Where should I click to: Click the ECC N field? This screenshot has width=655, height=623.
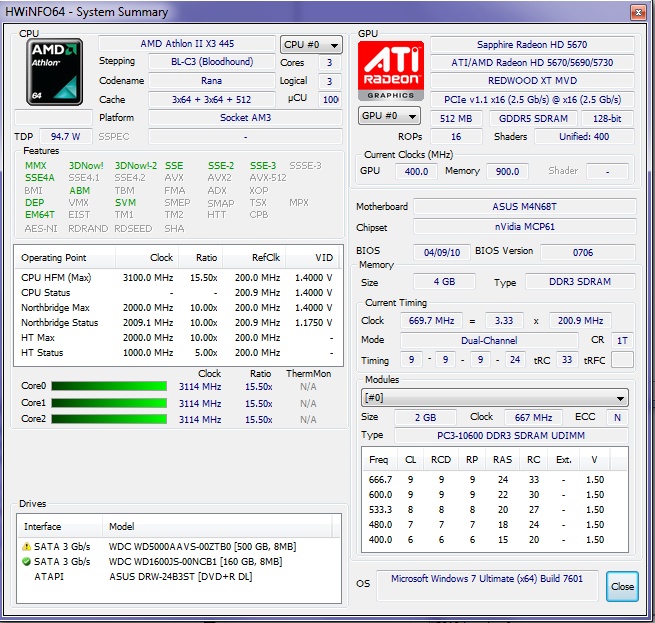click(x=617, y=417)
